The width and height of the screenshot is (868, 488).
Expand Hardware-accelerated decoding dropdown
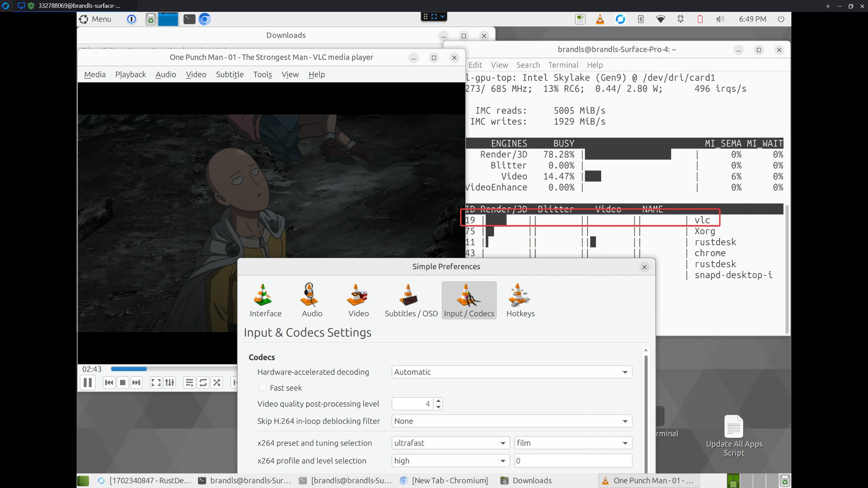(x=511, y=372)
